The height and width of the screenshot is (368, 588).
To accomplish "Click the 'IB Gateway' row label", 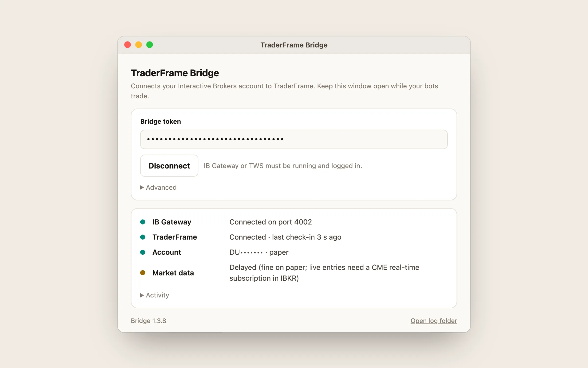I will 172,222.
